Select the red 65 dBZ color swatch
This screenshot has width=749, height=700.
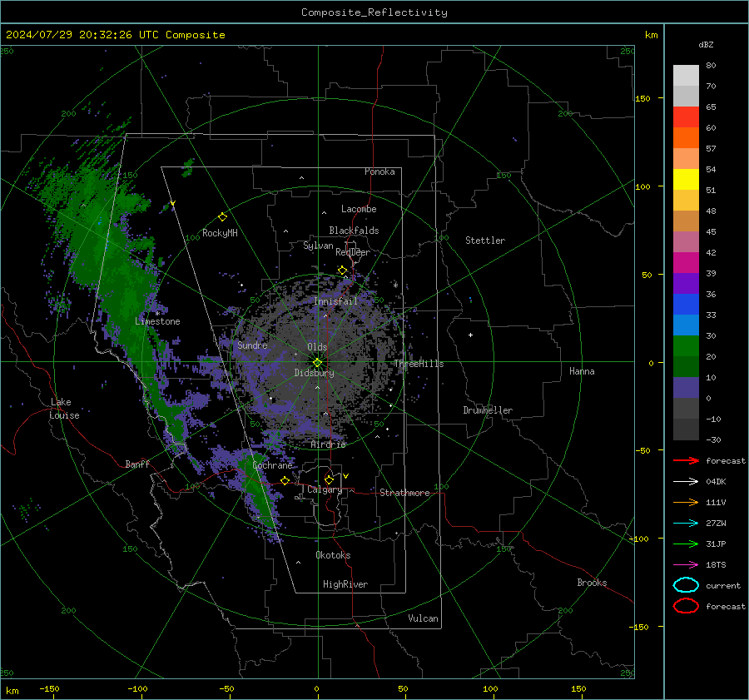pos(686,117)
